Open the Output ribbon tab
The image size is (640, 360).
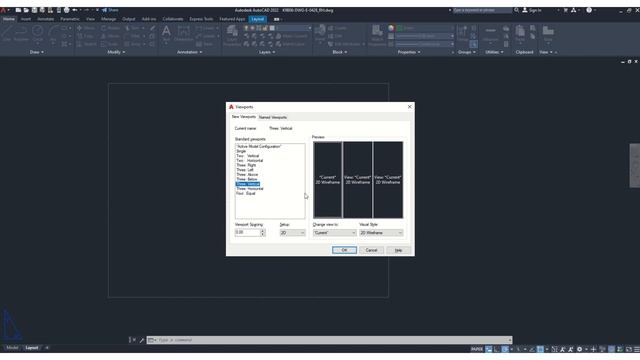[129, 19]
